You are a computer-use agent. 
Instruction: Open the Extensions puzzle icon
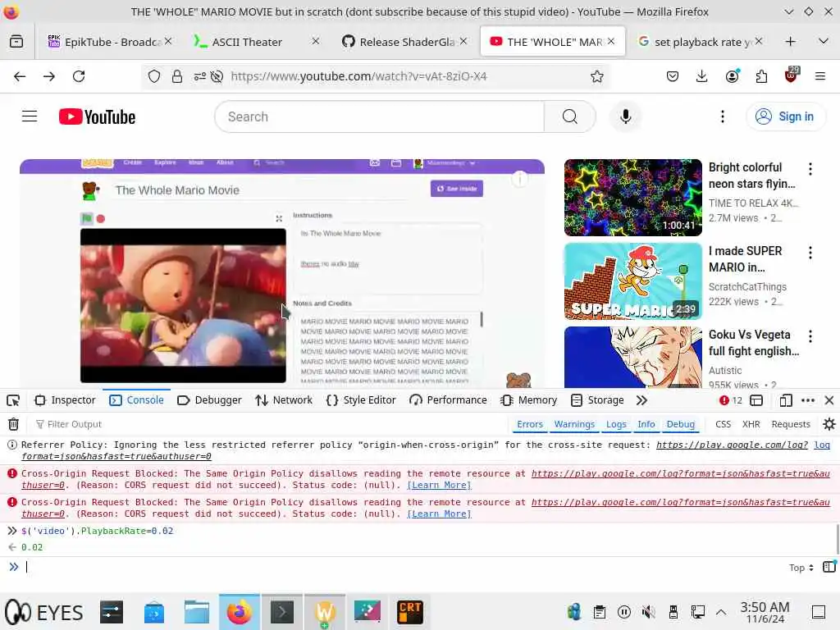(x=761, y=76)
